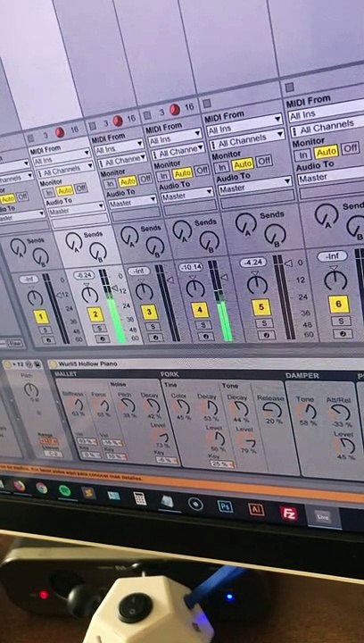Image resolution: width=364 pixels, height=643 pixels.
Task: Click the red record circle on track 4's clip
Action: pyautogui.click(x=175, y=109)
